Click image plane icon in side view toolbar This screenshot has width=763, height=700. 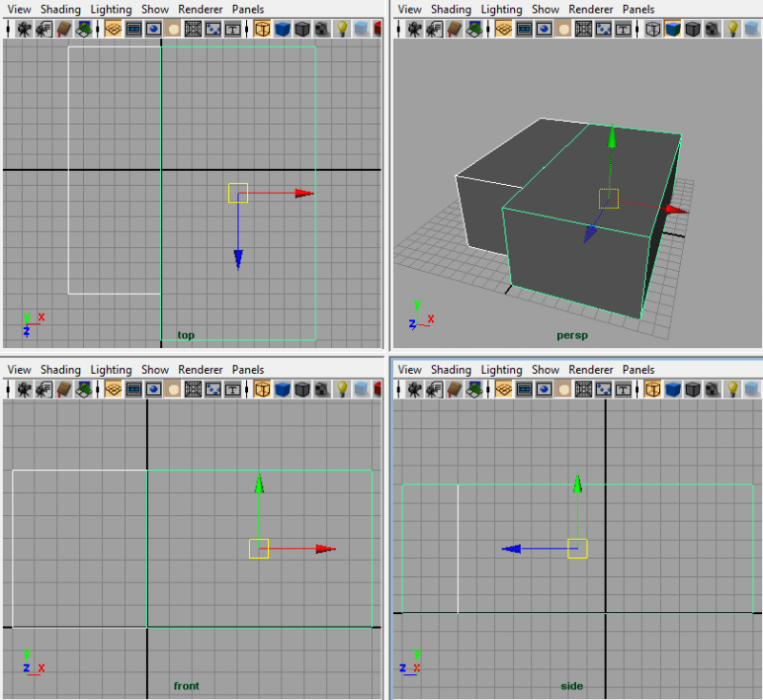coord(477,389)
